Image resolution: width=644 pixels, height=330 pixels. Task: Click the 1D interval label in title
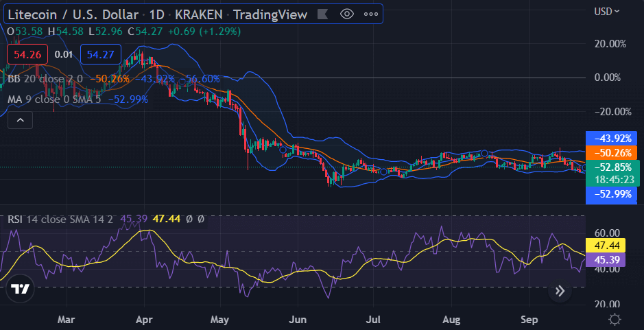click(157, 15)
